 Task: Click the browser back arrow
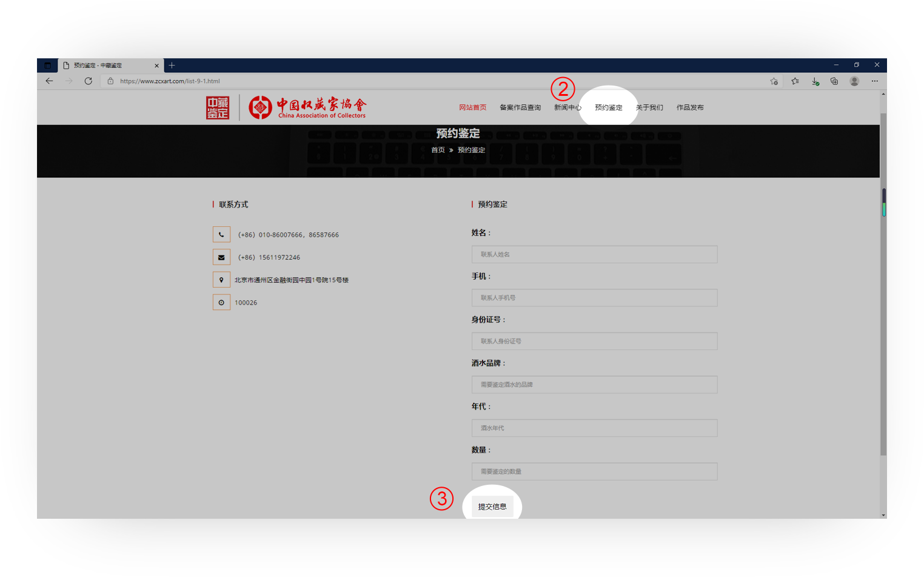point(49,81)
